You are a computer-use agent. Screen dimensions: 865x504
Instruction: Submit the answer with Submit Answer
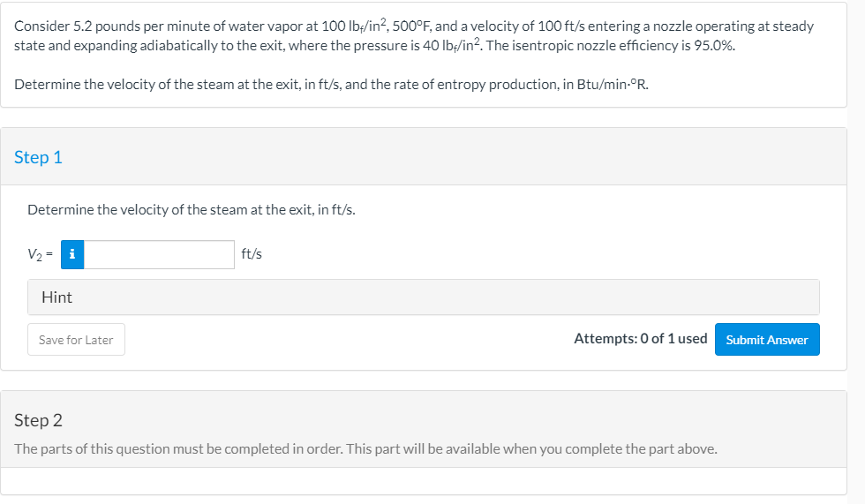coord(767,340)
